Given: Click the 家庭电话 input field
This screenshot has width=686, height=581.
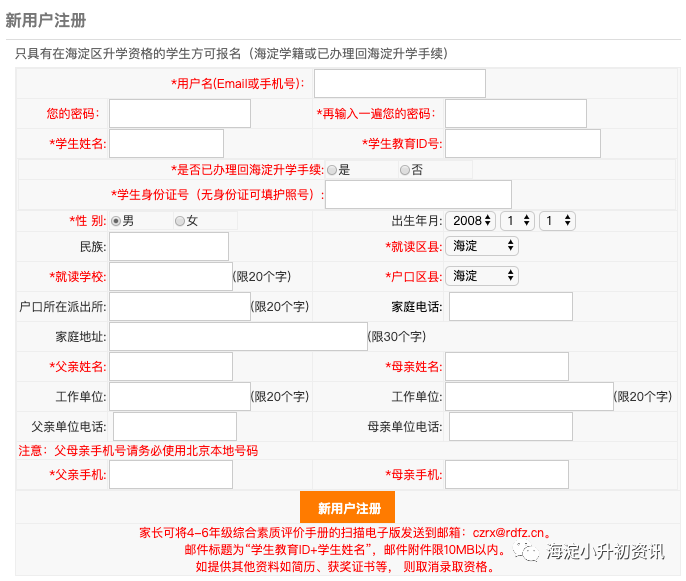Looking at the screenshot, I should click(x=511, y=306).
